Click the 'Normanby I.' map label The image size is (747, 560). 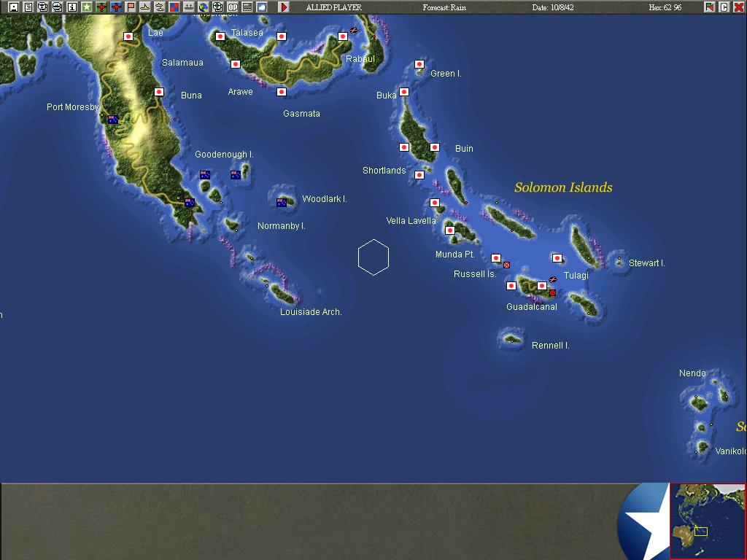point(281,226)
